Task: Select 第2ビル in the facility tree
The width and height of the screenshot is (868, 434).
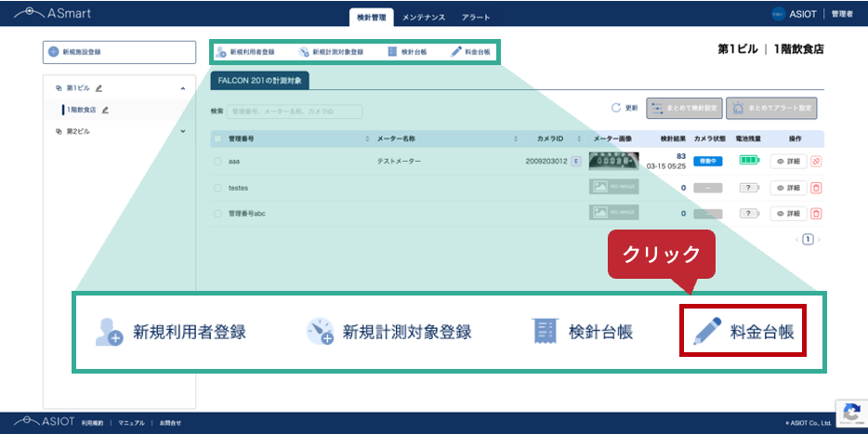Action: (x=78, y=131)
